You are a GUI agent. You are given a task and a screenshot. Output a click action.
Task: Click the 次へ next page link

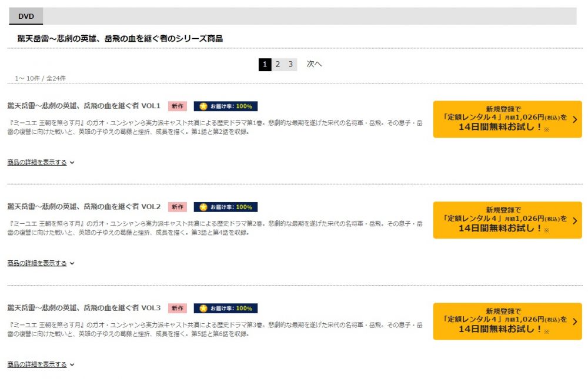[314, 64]
